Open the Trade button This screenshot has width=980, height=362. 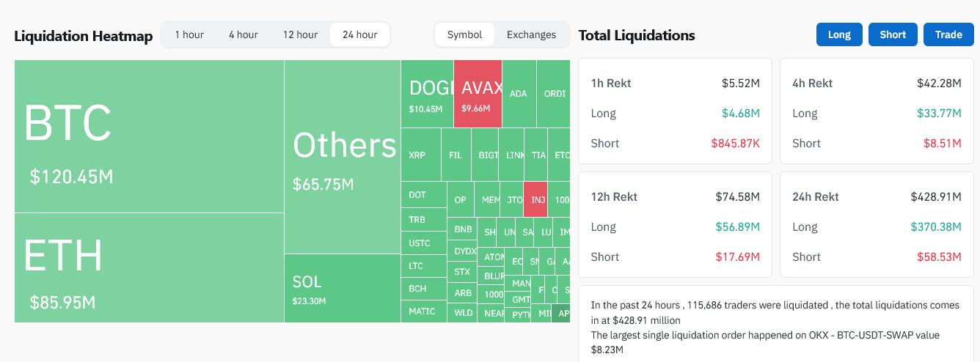pos(948,34)
